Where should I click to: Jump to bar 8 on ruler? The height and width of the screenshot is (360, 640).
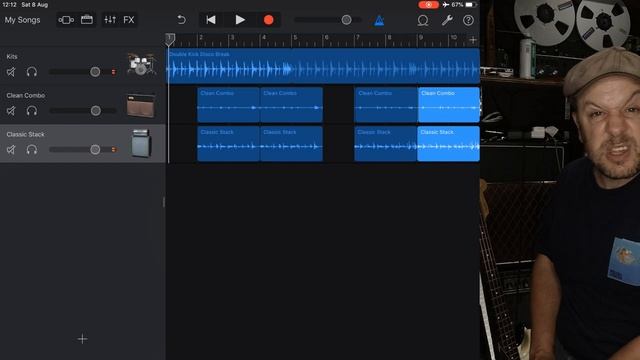389,38
